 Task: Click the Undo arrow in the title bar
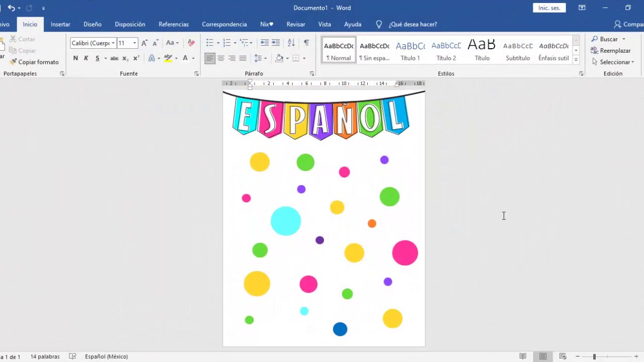(x=11, y=8)
